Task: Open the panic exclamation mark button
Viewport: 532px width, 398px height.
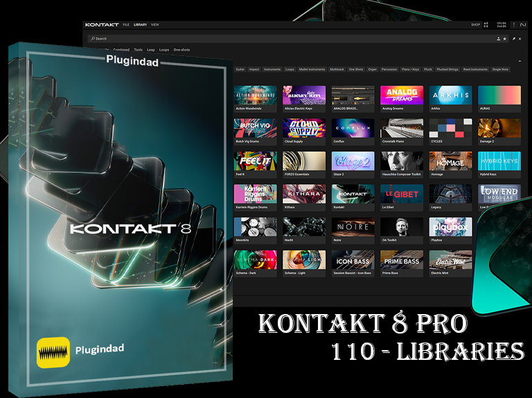Action: pyautogui.click(x=514, y=25)
